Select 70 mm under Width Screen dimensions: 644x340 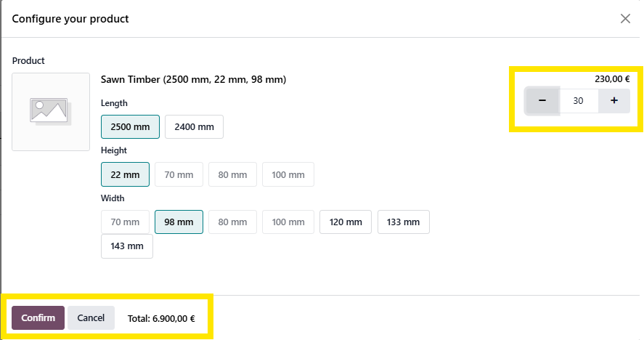[125, 222]
